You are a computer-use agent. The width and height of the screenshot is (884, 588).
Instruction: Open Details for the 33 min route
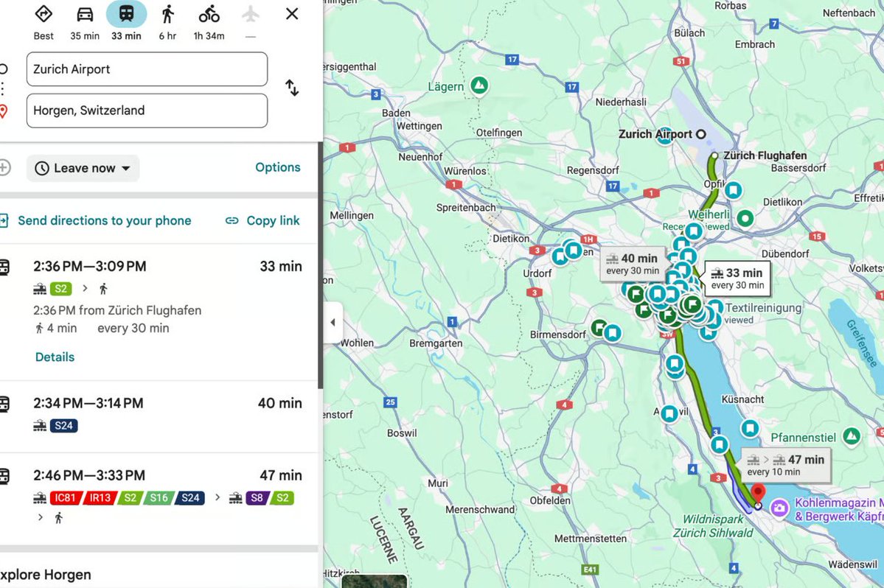pos(55,357)
